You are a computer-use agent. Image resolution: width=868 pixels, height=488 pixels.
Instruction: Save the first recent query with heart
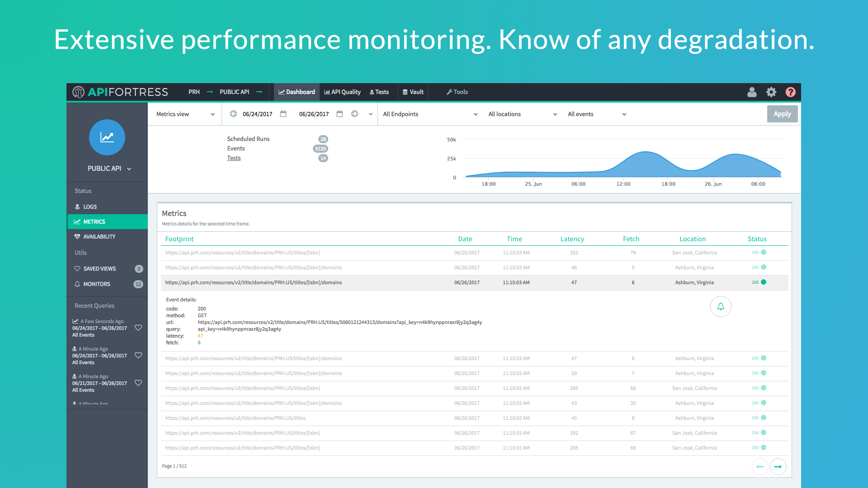click(x=138, y=328)
